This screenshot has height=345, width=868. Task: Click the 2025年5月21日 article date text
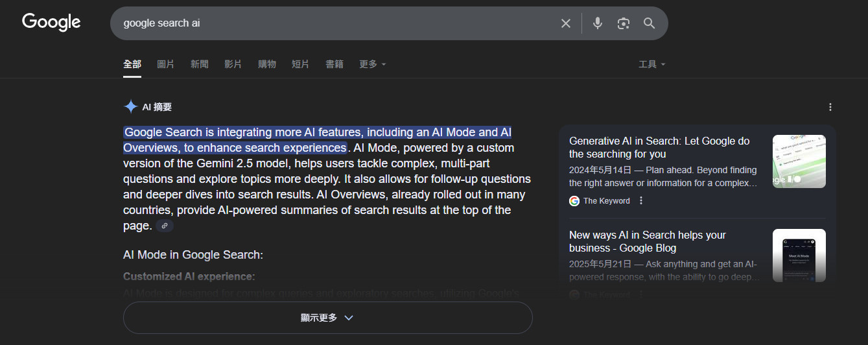pyautogui.click(x=600, y=264)
